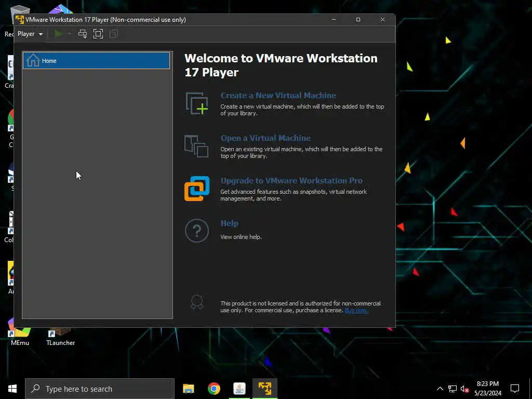Viewport: 532px width, 399px height.
Task: Maximize the VMware Player window
Action: [x=358, y=20]
